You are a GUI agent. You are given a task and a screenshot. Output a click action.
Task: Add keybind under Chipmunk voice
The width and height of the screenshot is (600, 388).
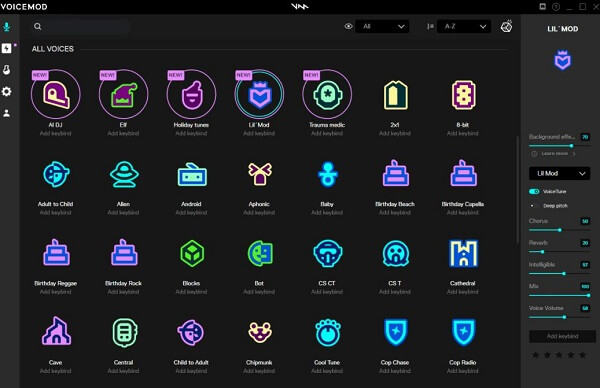click(x=259, y=371)
